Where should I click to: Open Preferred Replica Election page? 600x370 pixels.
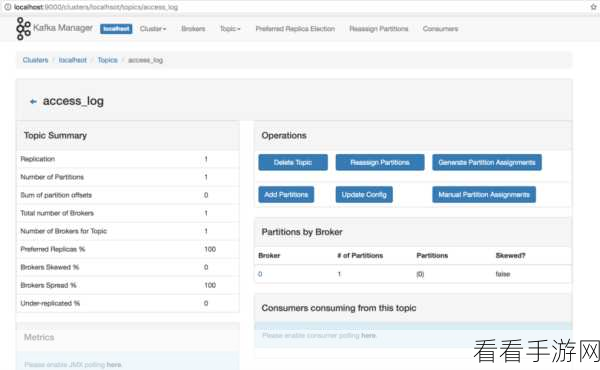(x=295, y=29)
